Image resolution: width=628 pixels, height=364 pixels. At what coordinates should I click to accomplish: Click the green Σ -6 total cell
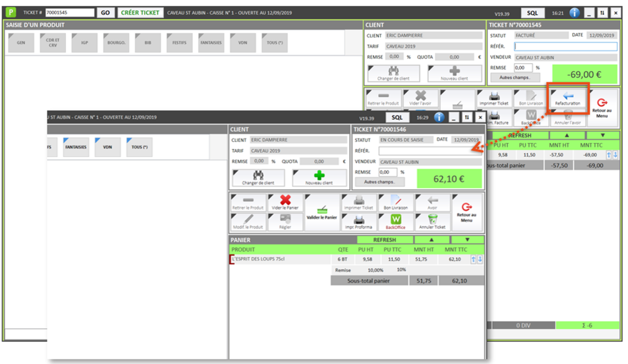point(587,325)
